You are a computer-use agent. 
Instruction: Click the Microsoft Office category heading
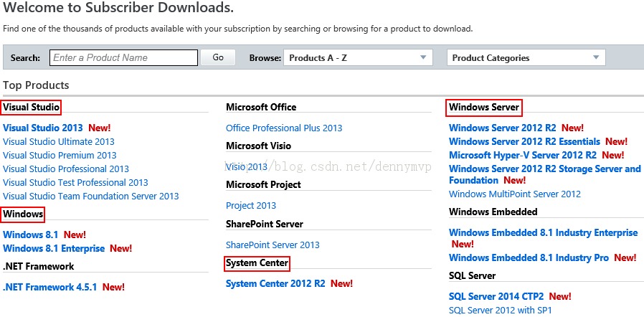(261, 107)
